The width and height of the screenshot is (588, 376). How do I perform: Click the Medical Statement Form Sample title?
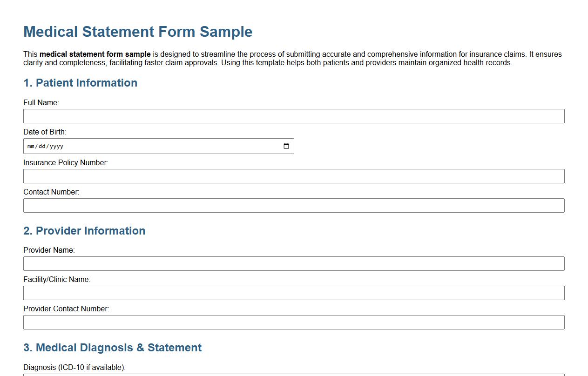pyautogui.click(x=138, y=32)
